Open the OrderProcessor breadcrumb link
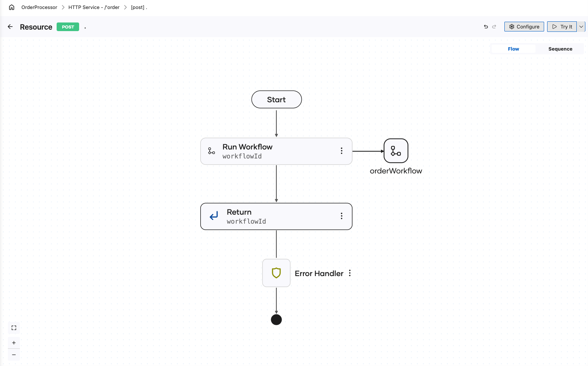The width and height of the screenshot is (588, 366). tap(39, 7)
